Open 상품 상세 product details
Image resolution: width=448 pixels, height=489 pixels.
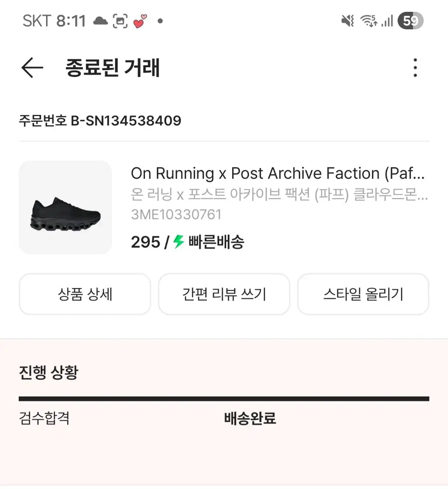click(85, 294)
